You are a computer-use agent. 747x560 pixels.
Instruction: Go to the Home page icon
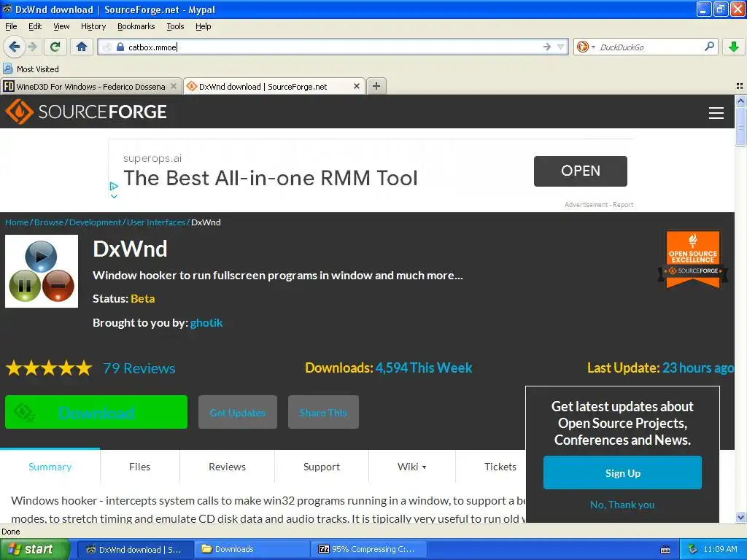click(x=82, y=47)
